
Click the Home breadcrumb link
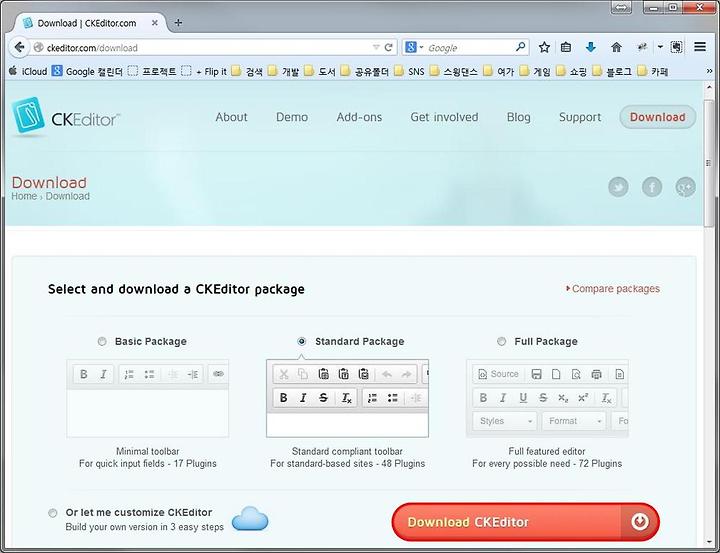(24, 196)
